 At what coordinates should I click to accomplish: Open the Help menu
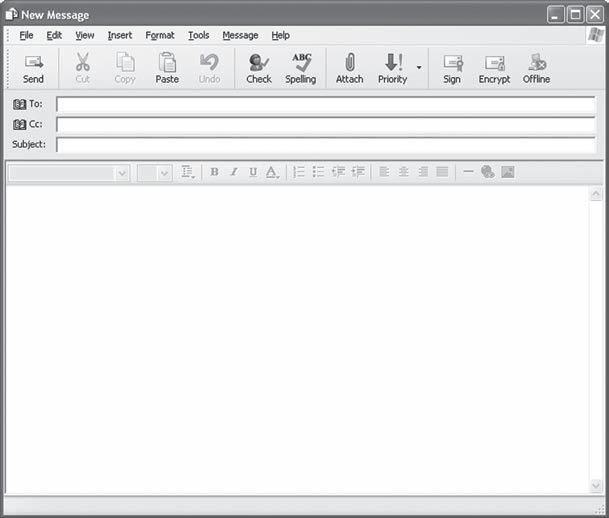pos(280,35)
